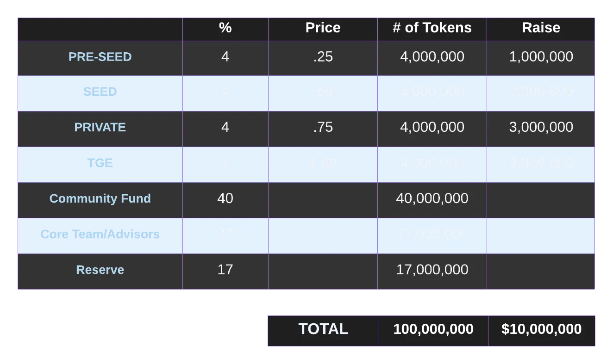Select the 100,000,000 total tokens cell
Viewport: 613px width, 364px height.
[x=433, y=329]
